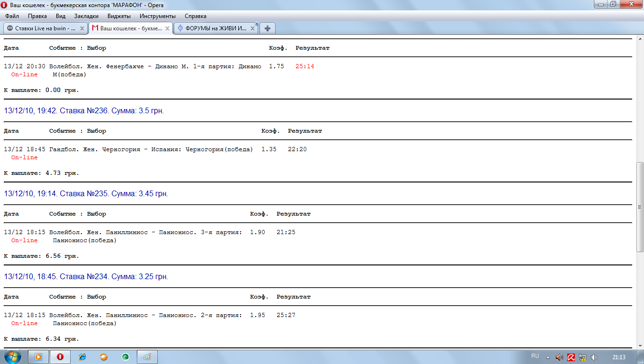The image size is (644, 364).
Task: Click the 'Ставка №234' bet heading
Action: pos(86,277)
